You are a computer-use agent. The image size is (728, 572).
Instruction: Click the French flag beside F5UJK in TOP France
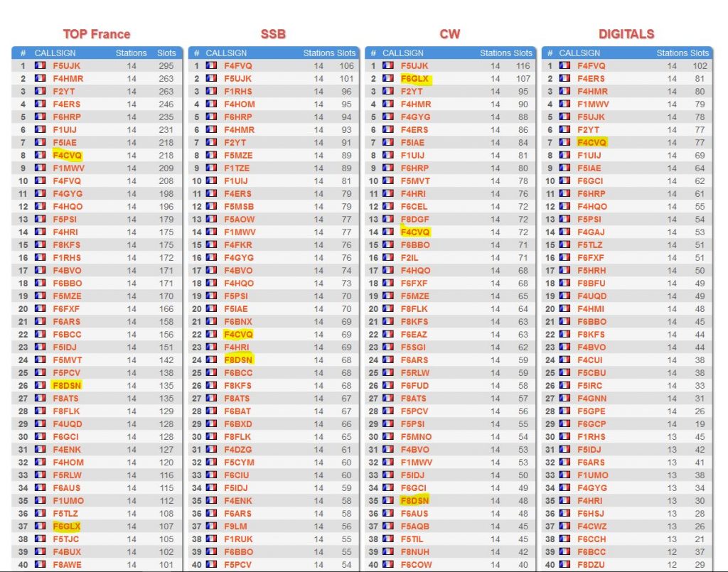(40, 65)
